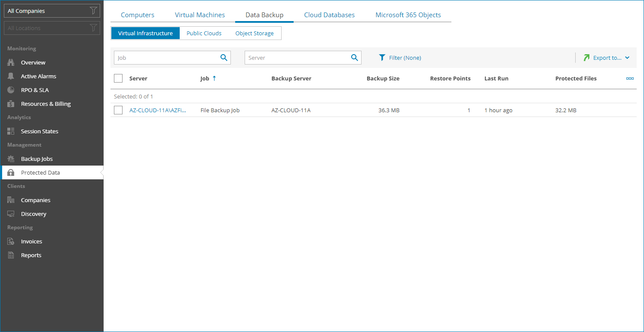Open the Invoices reporting page

click(31, 241)
